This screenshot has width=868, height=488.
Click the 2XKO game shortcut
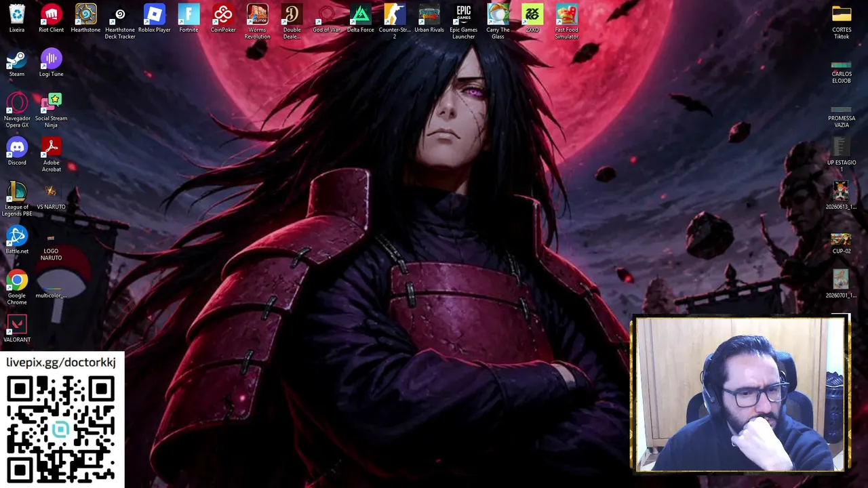[x=532, y=14]
